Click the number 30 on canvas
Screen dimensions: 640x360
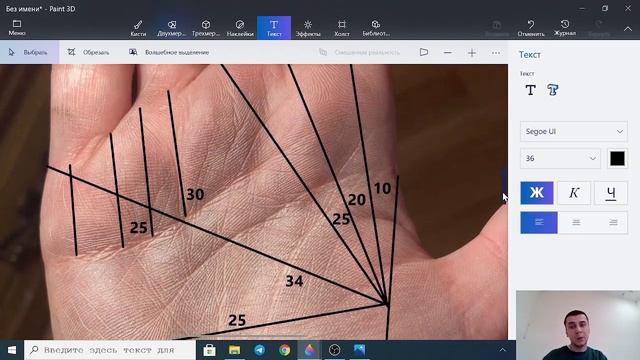pyautogui.click(x=195, y=194)
